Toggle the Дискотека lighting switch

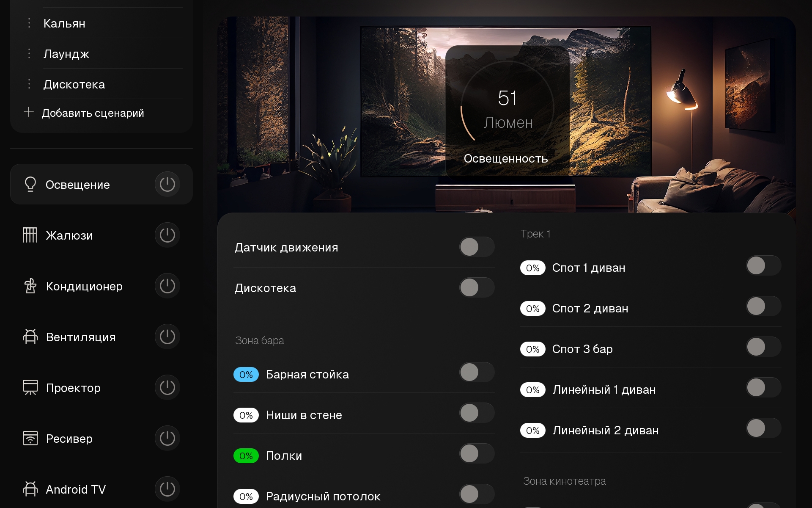[x=477, y=287]
